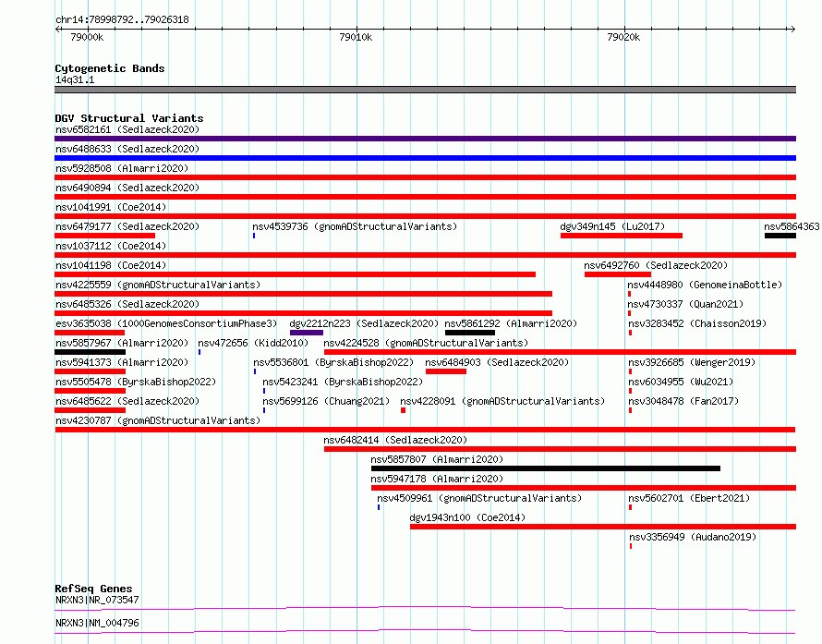
Task: Open nsv5928508 (Almarri2020) label
Action: 122,168
